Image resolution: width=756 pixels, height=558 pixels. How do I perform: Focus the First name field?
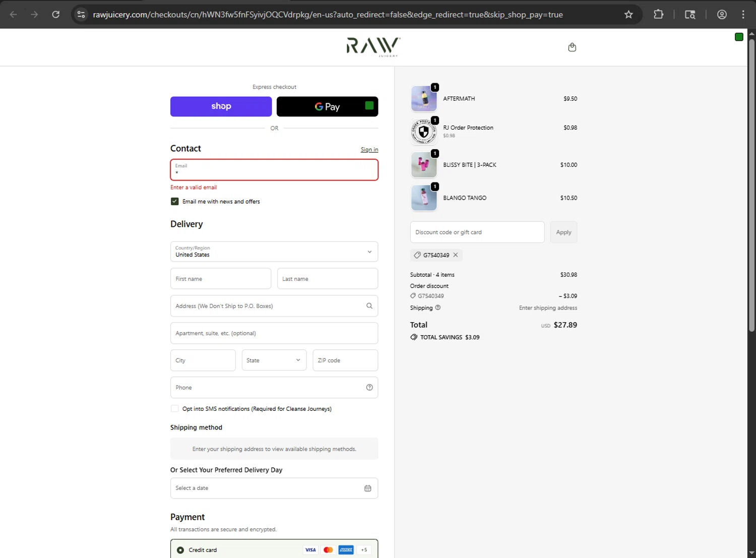pyautogui.click(x=221, y=279)
